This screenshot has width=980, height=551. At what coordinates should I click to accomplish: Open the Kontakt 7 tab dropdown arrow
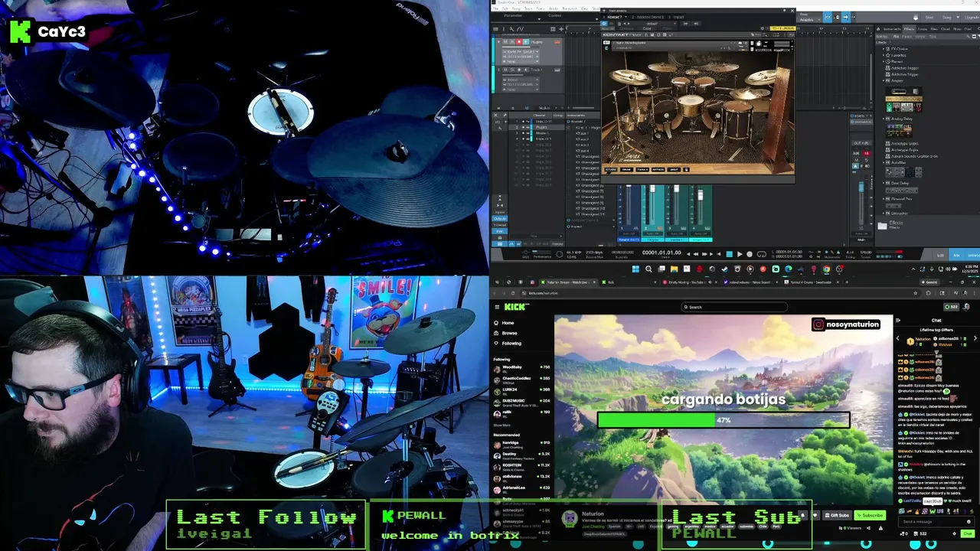click(x=626, y=17)
